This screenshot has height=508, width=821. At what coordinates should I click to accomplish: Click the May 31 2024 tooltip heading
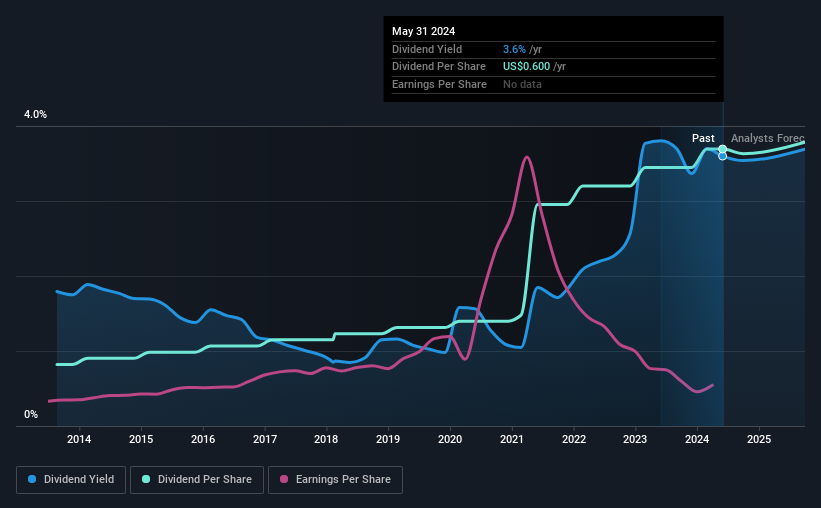point(424,31)
